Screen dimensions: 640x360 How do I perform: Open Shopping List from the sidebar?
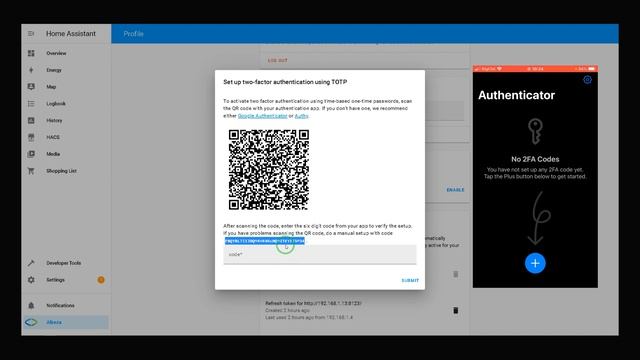click(61, 171)
